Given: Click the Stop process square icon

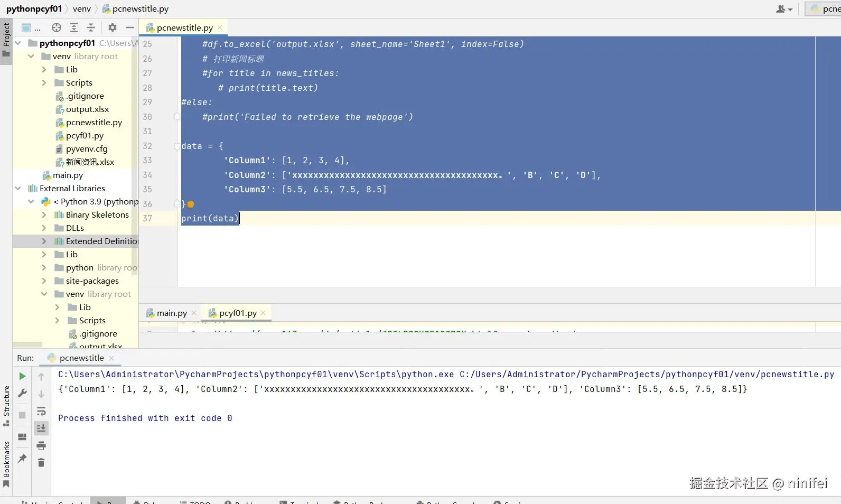Looking at the screenshot, I should pos(22,415).
